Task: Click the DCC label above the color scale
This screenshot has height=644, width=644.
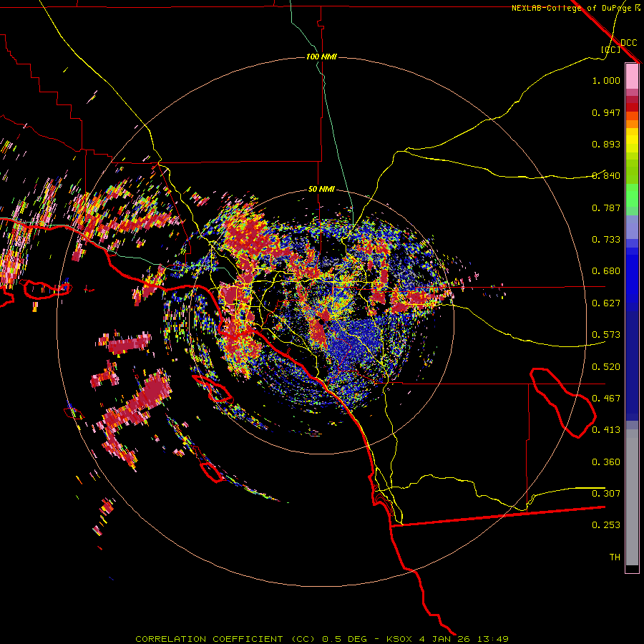Action: (x=628, y=43)
